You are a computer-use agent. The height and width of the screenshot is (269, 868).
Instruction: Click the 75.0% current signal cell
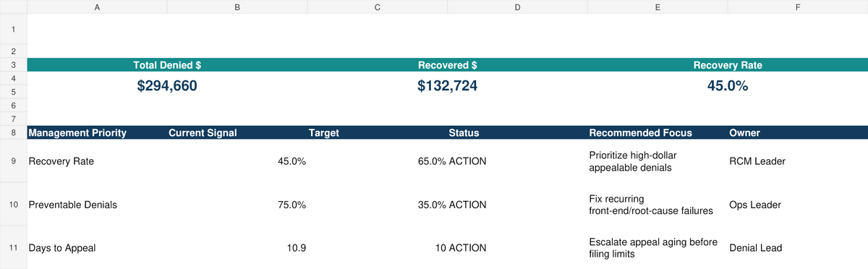pos(237,205)
